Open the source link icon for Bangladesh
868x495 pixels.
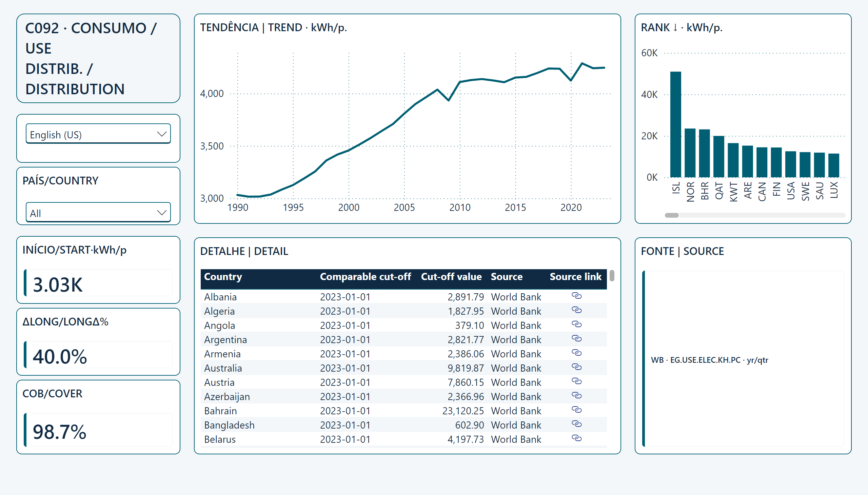pos(576,424)
